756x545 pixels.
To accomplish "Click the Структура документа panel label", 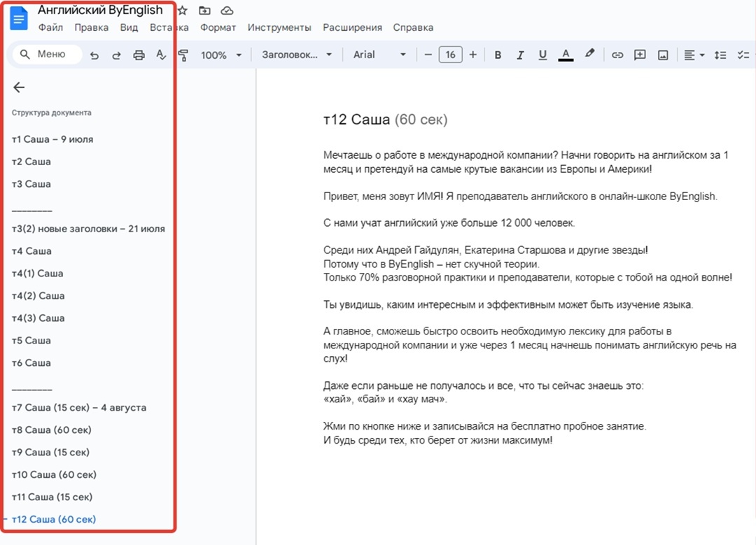I will pos(52,112).
